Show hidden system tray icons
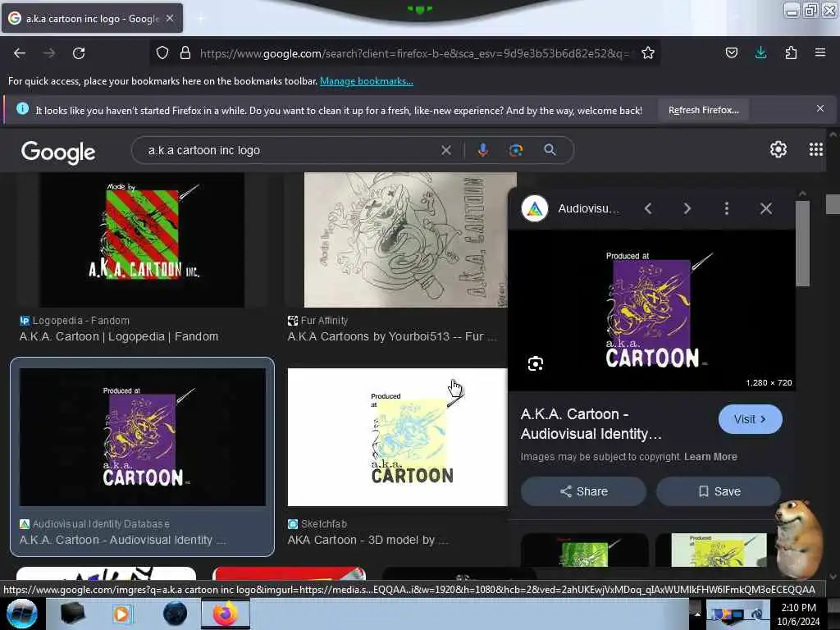 [x=697, y=614]
